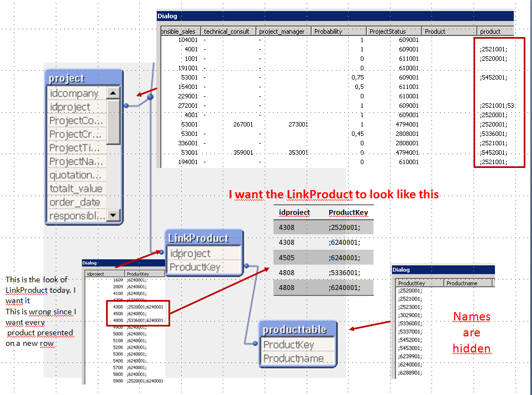Click the producttable title bar
The height and width of the screenshot is (395, 532).
click(298, 329)
